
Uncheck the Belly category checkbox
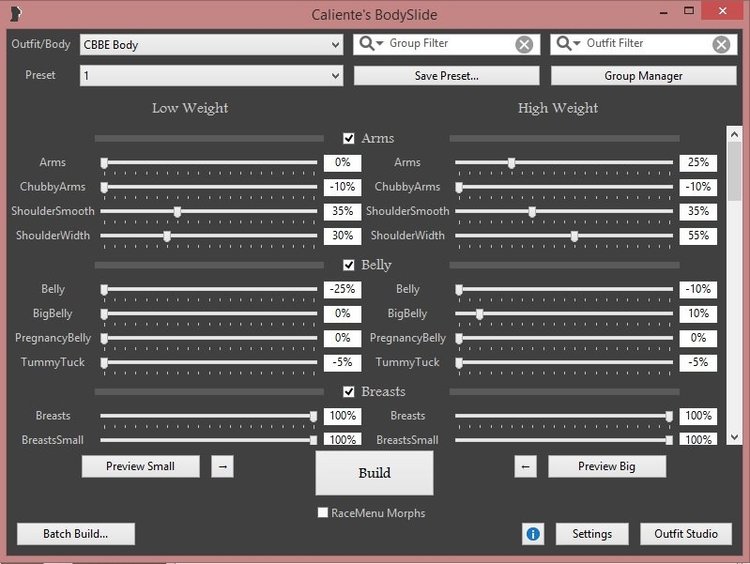tap(349, 265)
